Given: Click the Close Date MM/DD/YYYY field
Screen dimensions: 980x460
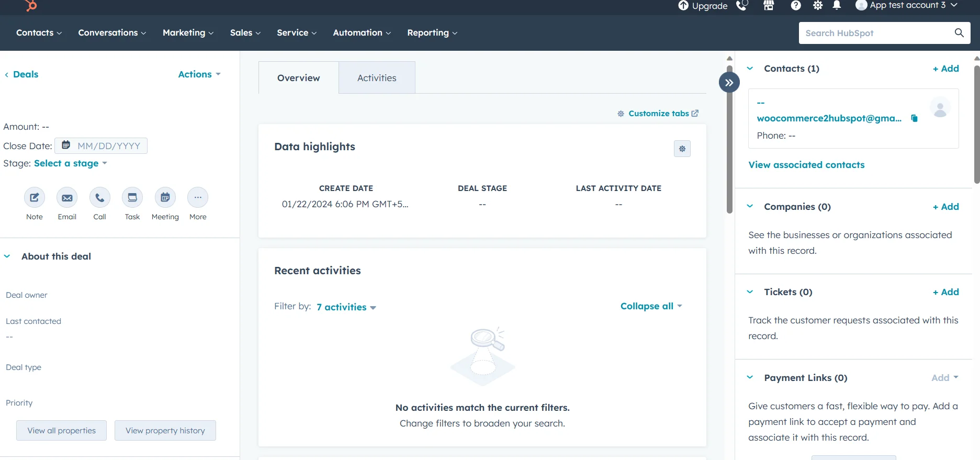Looking at the screenshot, I should point(101,145).
